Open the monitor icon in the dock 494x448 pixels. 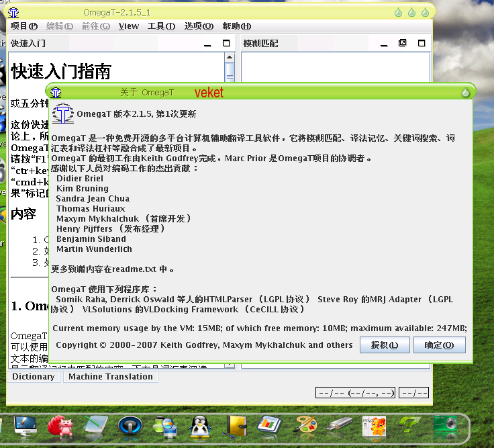[26, 426]
